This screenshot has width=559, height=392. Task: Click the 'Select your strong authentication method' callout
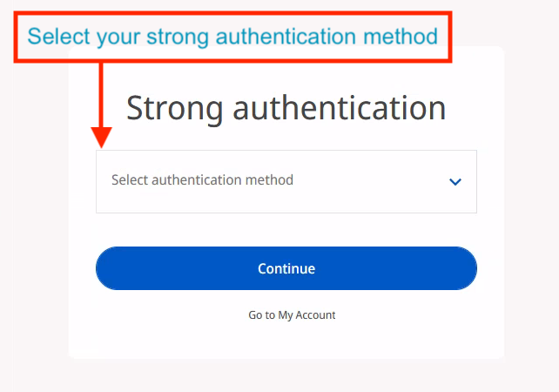pyautogui.click(x=232, y=37)
